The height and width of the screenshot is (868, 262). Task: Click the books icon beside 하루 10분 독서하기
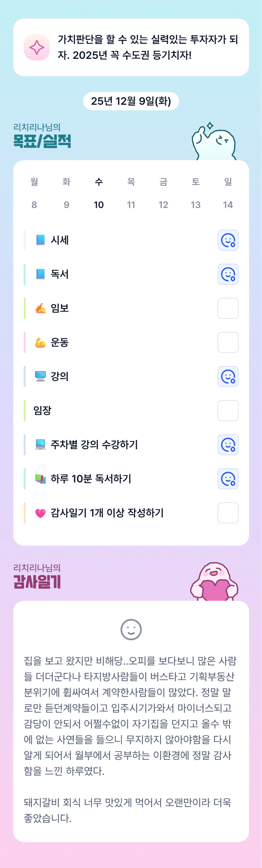tap(41, 479)
